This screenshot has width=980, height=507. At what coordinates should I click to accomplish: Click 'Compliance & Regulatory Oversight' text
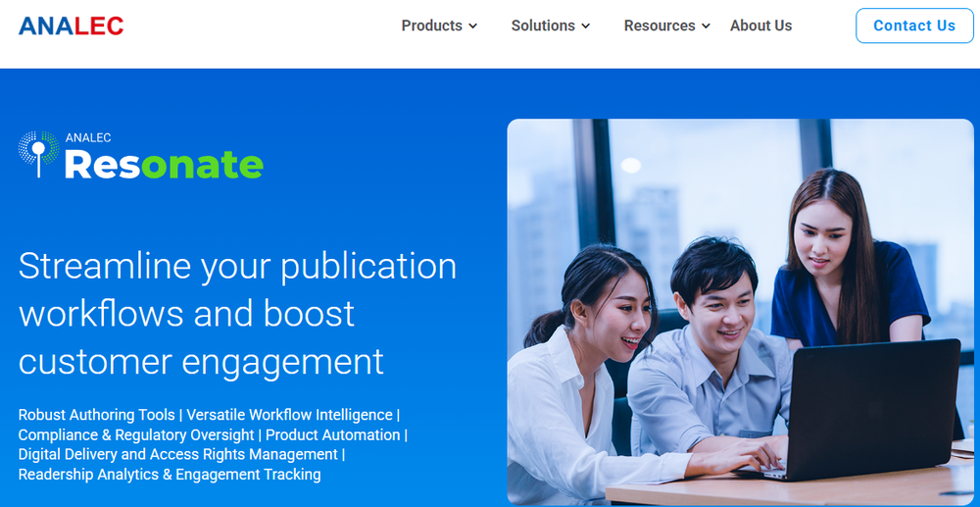[x=136, y=435]
